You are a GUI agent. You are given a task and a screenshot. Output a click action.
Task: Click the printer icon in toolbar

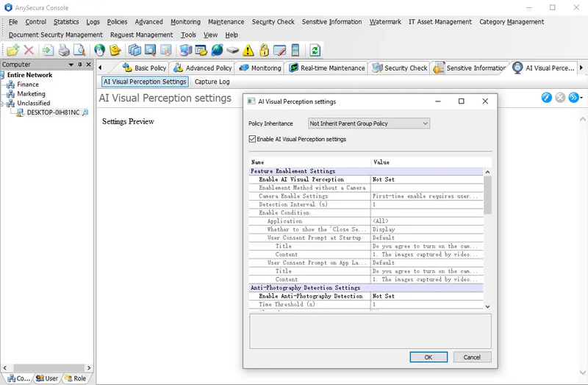point(64,50)
